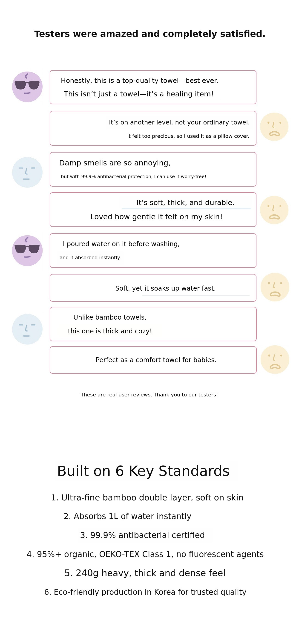Viewport: 299px width, 644px height.
Task: Click the blue neutral avatar beside the damp smells review
Action: click(27, 172)
